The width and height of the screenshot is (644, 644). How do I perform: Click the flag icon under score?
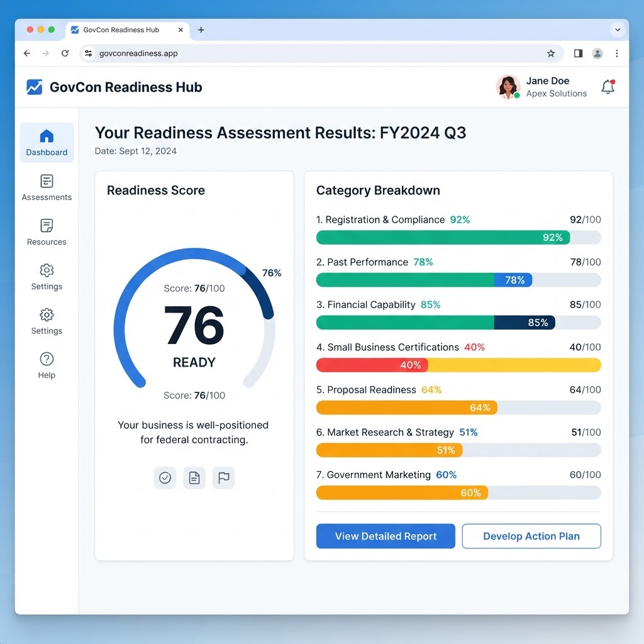[223, 478]
